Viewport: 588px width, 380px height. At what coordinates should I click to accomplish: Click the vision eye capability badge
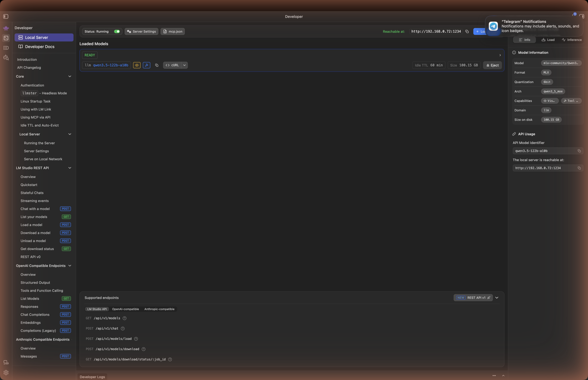click(x=137, y=65)
